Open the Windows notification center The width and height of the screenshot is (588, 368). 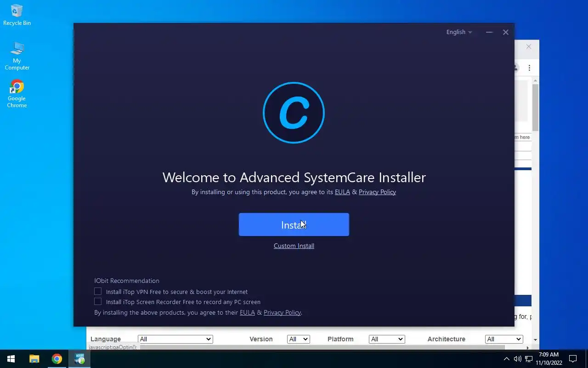tap(573, 359)
